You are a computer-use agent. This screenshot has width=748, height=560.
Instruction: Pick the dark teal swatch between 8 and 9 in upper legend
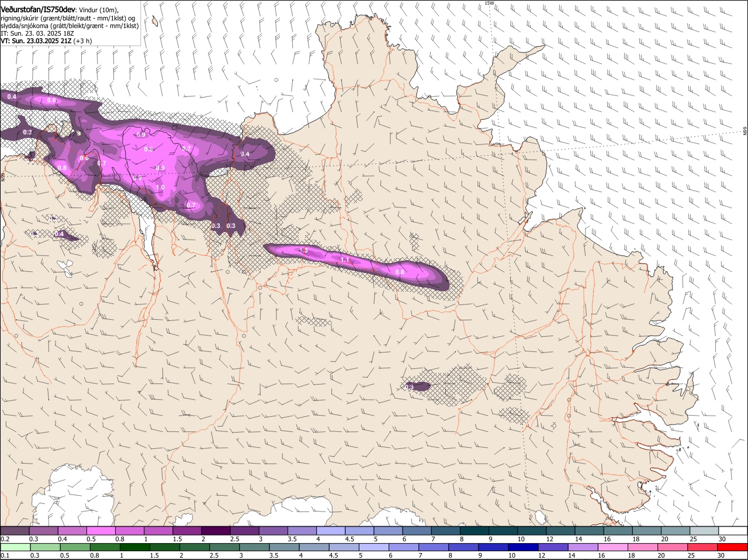coord(475,530)
